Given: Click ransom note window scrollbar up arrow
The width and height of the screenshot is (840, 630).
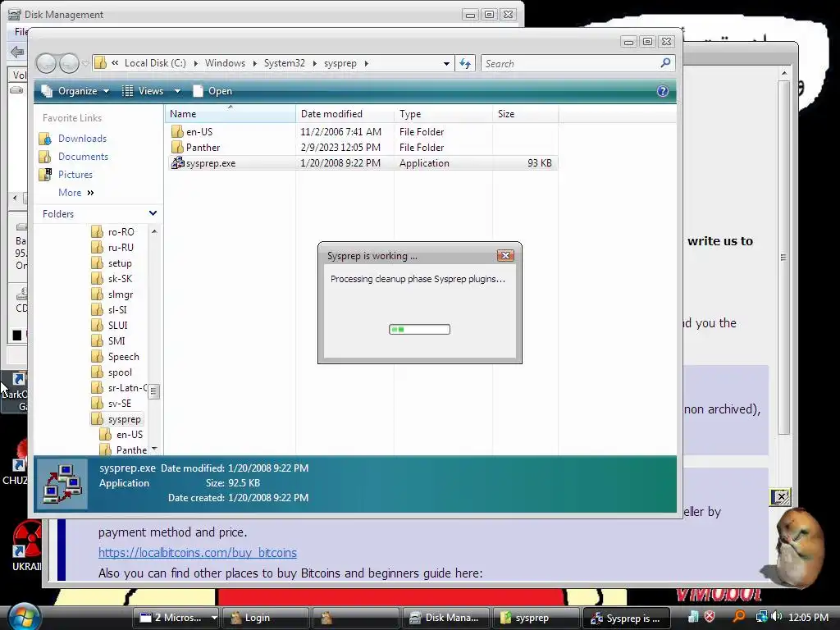Looking at the screenshot, I should pyautogui.click(x=784, y=73).
